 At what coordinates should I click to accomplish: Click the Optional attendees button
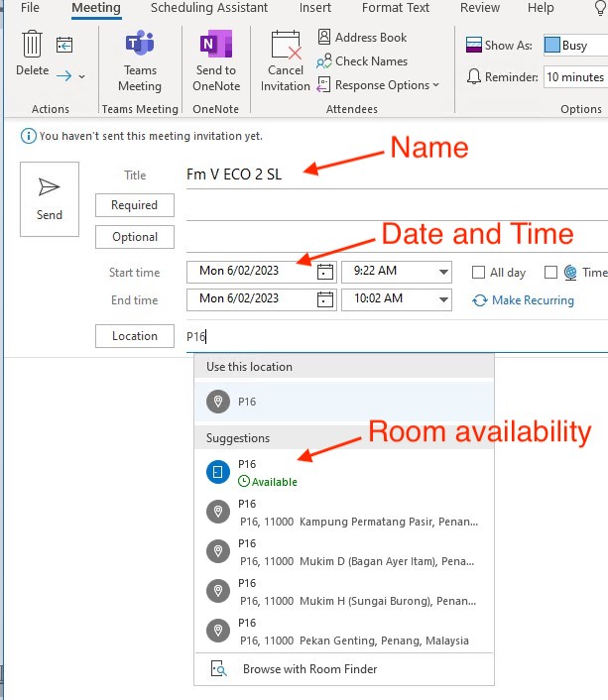pyautogui.click(x=135, y=237)
